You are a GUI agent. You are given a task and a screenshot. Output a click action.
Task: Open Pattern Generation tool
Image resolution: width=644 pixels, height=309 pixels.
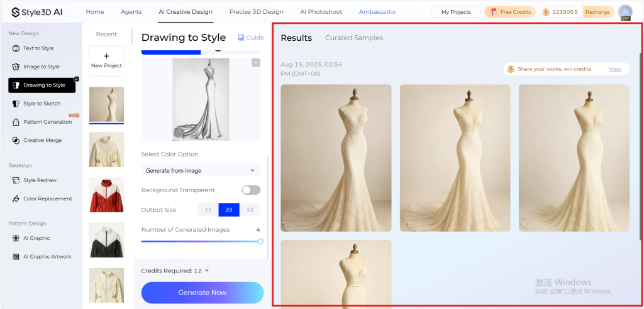coord(42,122)
